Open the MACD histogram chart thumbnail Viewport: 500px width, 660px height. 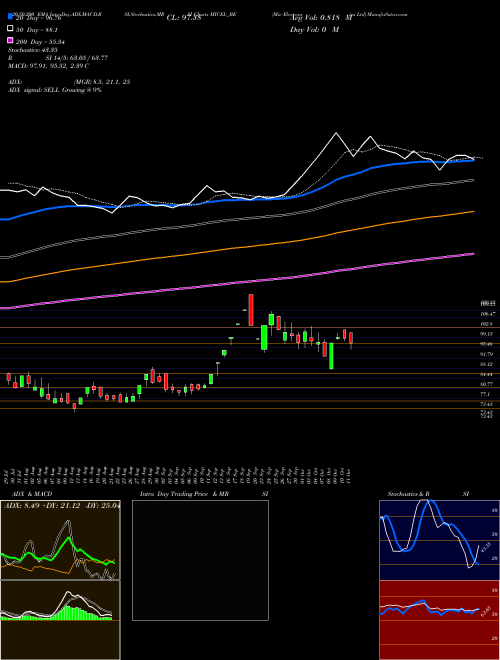click(60, 620)
